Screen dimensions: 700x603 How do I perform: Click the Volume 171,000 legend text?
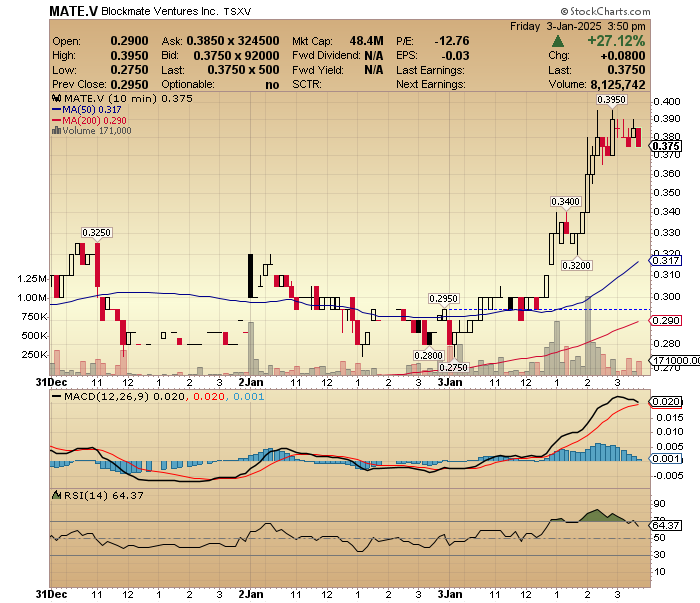point(97,130)
